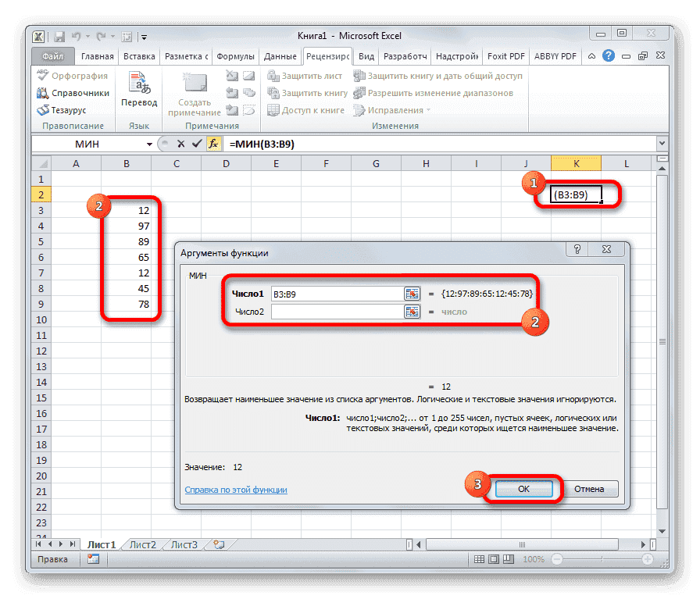Click the Перевод translation icon

[139, 82]
